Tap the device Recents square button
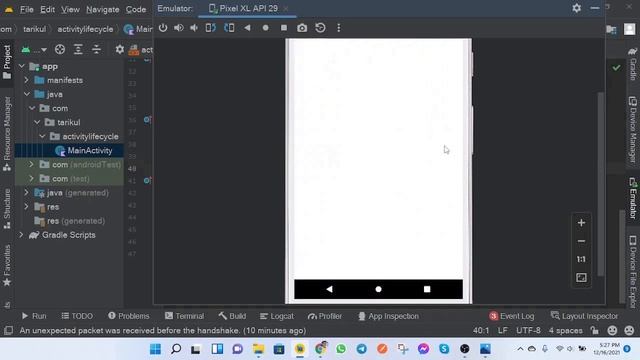The image size is (640, 360). pos(427,289)
